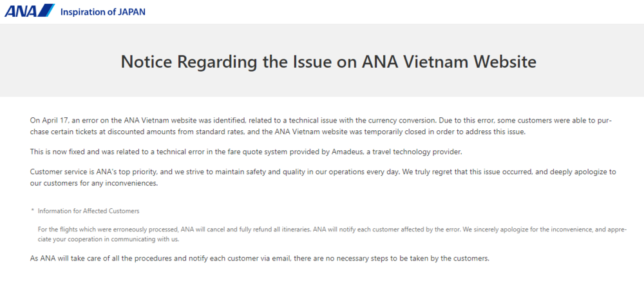Click the "Inspiration of JAPAN" tagline
The image size is (644, 290).
tap(103, 12)
